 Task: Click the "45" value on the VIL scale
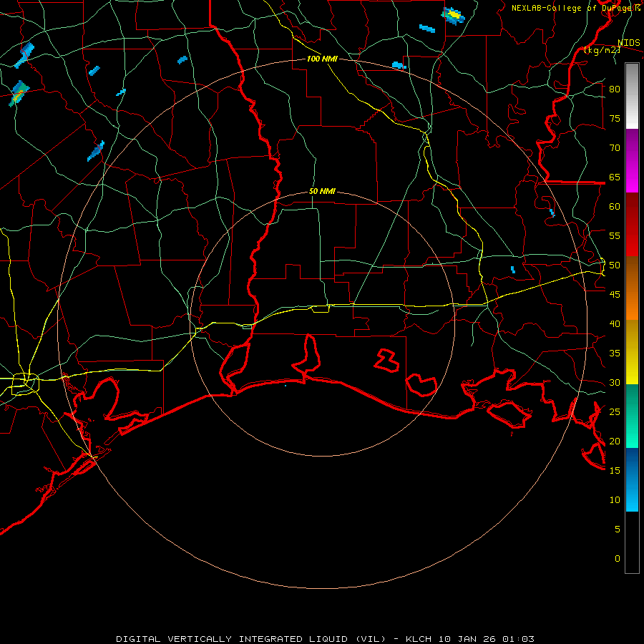point(615,295)
